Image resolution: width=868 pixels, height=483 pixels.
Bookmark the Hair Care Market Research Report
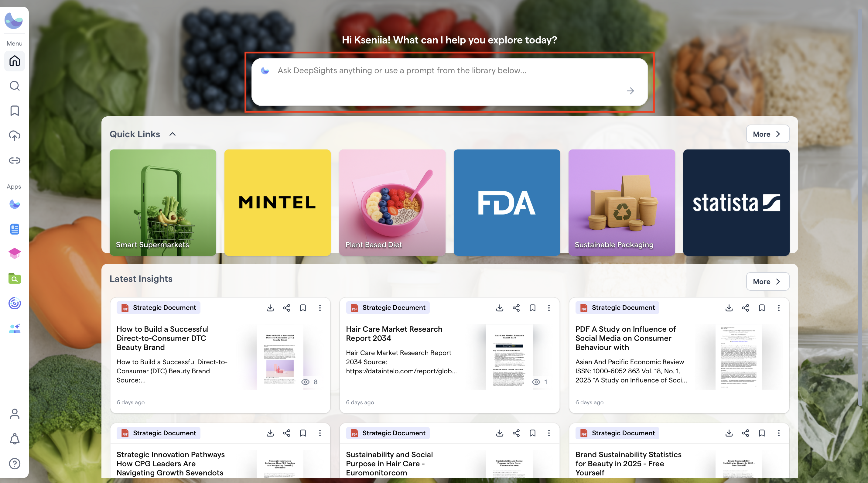tap(532, 308)
